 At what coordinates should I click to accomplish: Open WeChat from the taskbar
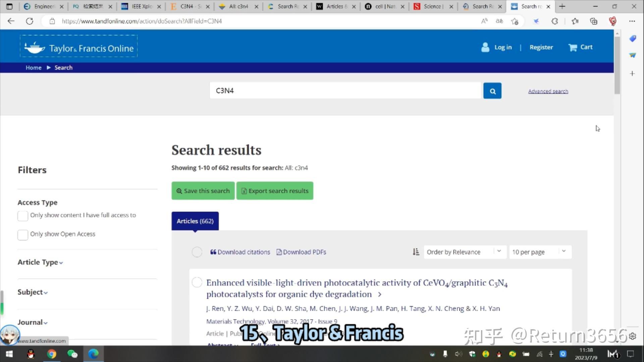(x=72, y=354)
